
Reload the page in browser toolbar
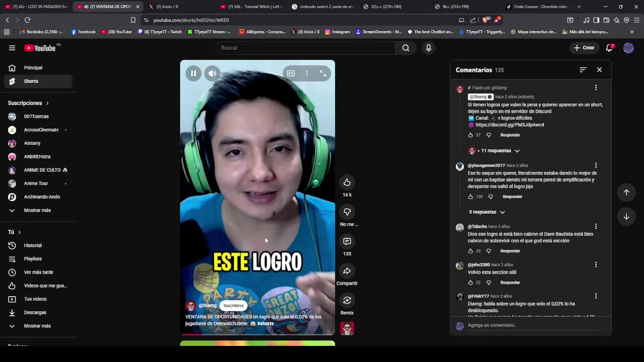pos(27,20)
